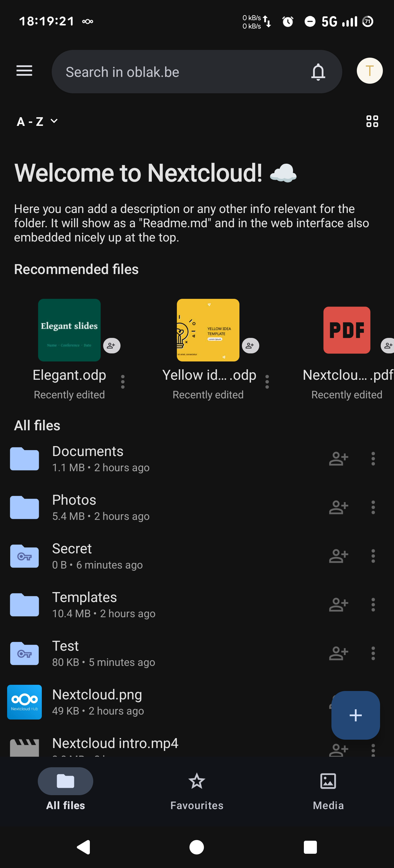Share the Secret folder
Image resolution: width=394 pixels, height=868 pixels.
[339, 556]
